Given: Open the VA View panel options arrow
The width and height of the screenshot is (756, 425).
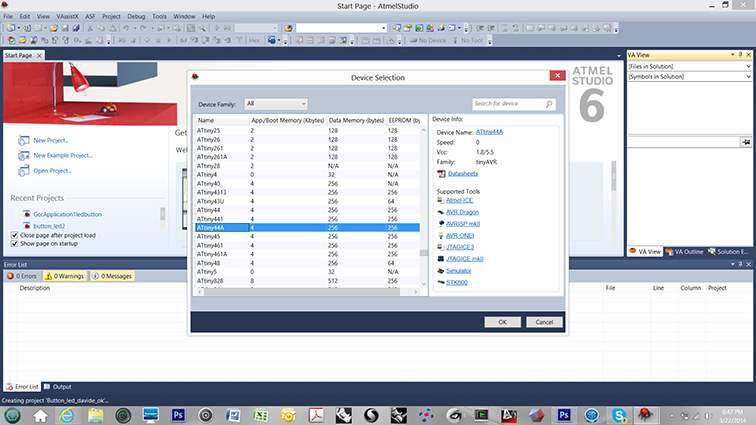Looking at the screenshot, I should point(732,55).
